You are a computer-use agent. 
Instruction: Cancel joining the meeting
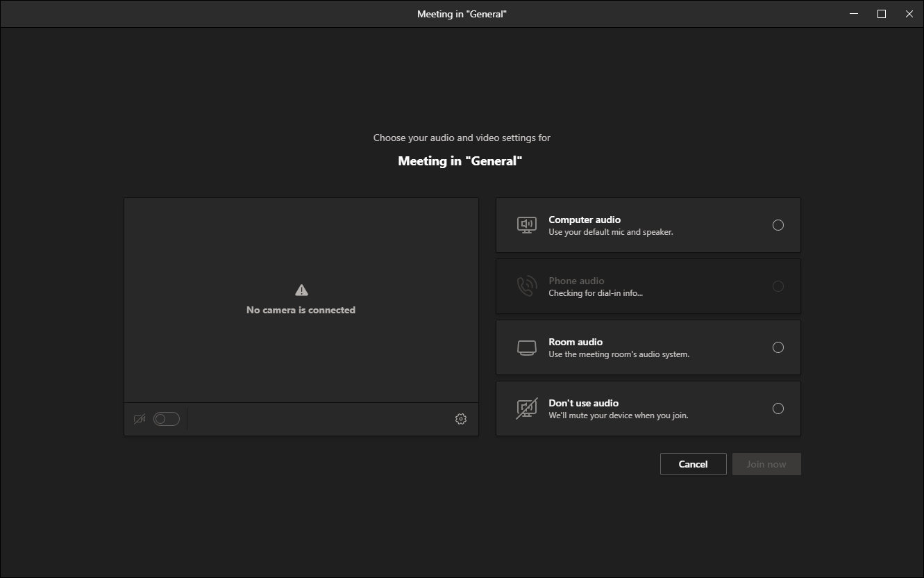[693, 464]
